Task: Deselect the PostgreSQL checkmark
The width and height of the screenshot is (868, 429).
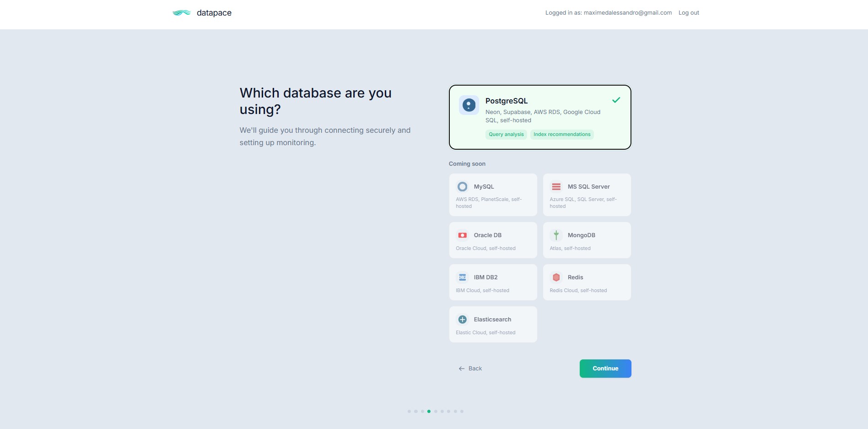Action: click(x=616, y=99)
